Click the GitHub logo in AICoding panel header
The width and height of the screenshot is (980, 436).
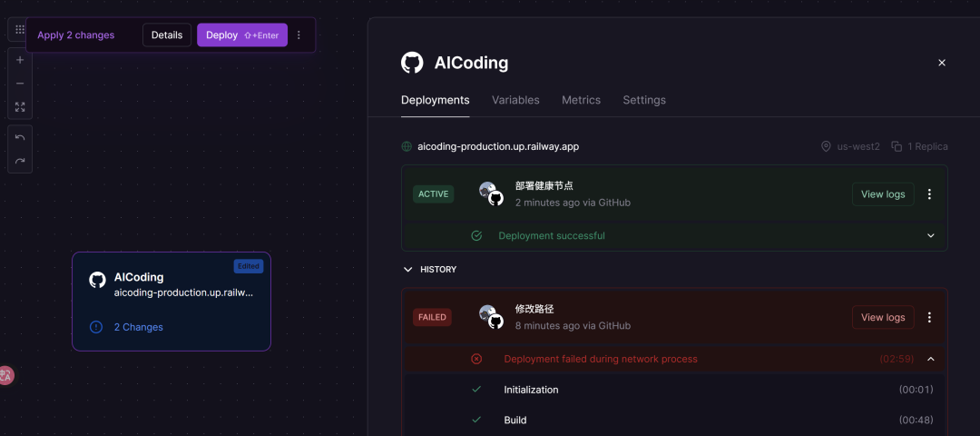pyautogui.click(x=412, y=64)
